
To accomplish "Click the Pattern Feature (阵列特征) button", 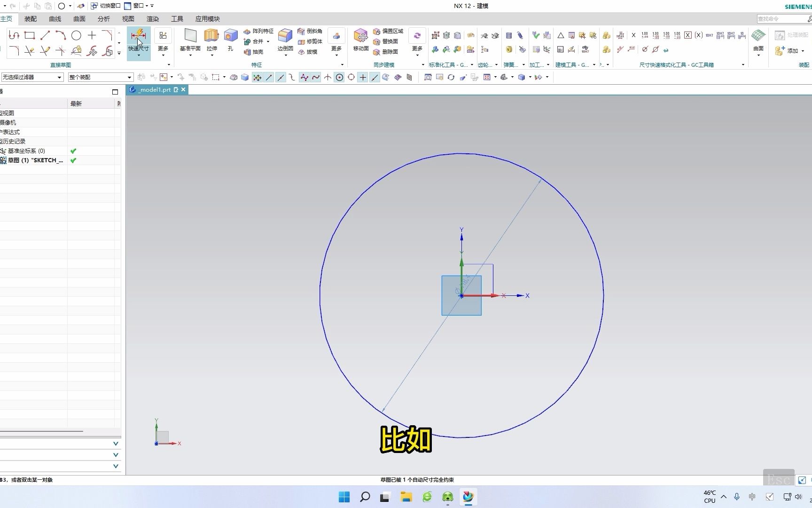I will click(x=258, y=31).
